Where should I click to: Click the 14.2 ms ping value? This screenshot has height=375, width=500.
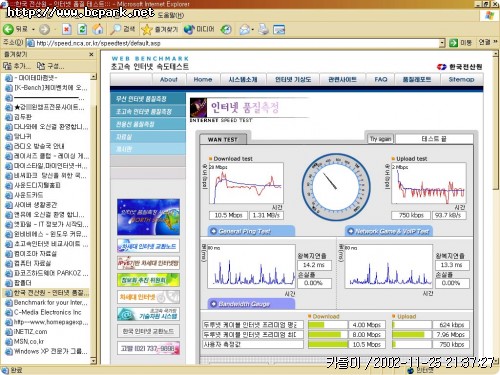coord(314,265)
